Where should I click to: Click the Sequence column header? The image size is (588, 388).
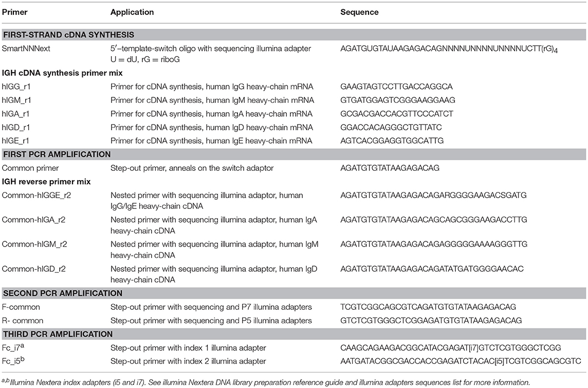(359, 12)
